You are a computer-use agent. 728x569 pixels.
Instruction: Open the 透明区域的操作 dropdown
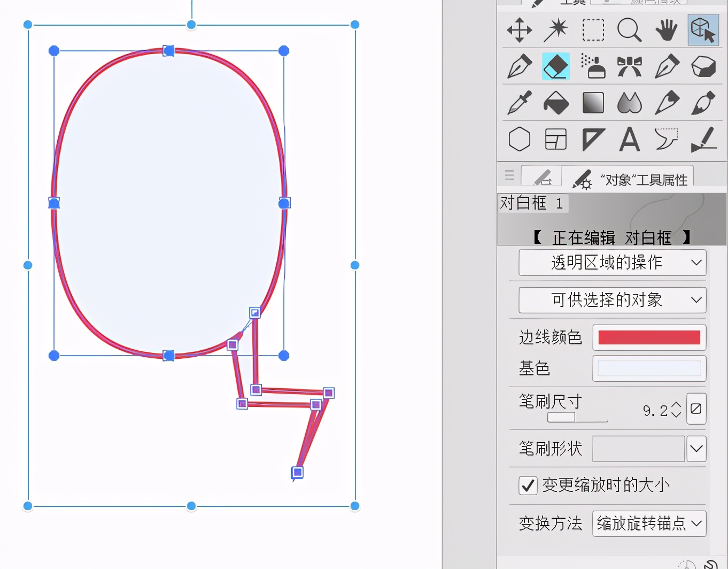(x=612, y=263)
